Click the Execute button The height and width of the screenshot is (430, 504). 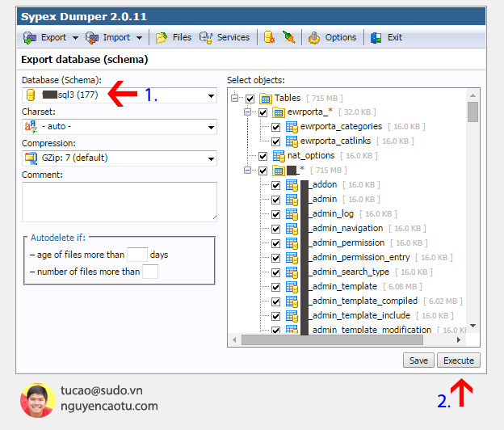click(459, 360)
